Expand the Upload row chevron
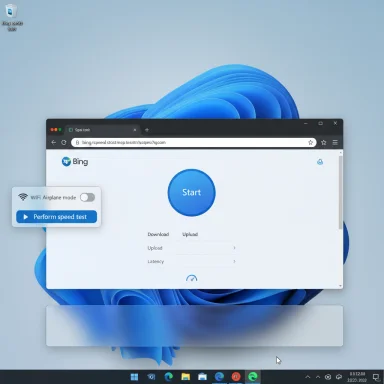Image resolution: width=384 pixels, height=384 pixels. point(234,248)
